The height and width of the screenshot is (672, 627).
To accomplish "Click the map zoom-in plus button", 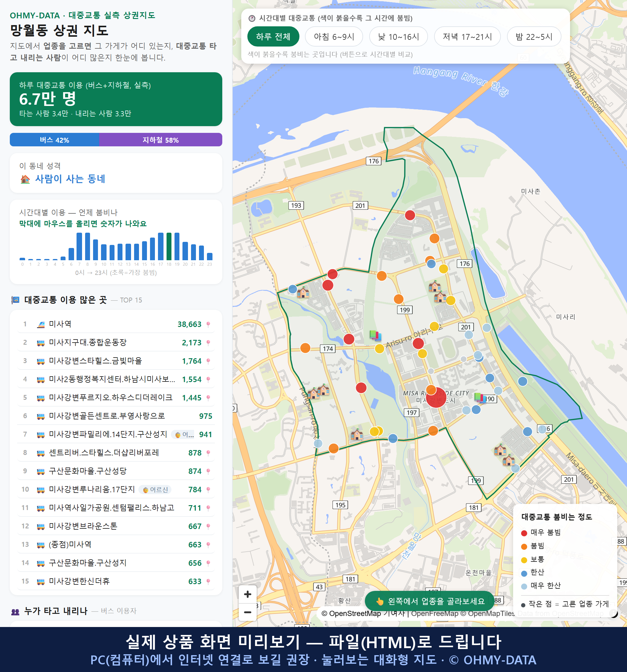I will [x=247, y=594].
